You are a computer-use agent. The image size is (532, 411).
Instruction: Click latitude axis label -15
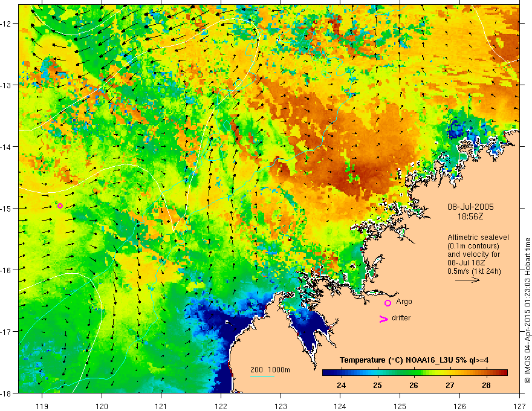click(x=7, y=208)
